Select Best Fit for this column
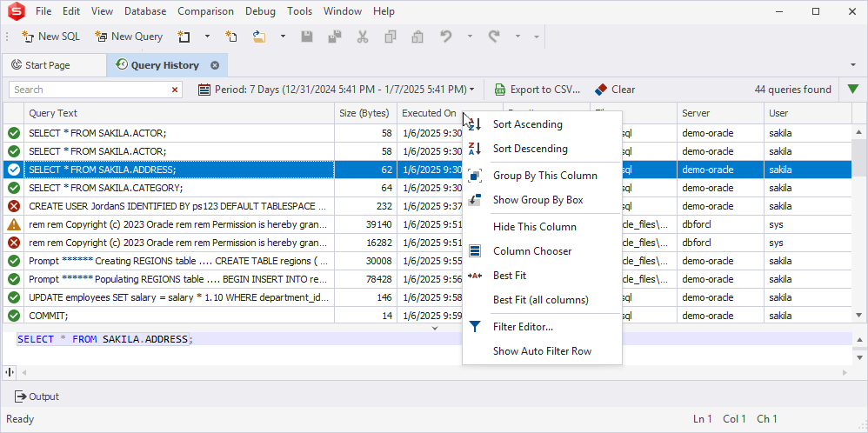868x433 pixels. tap(542, 276)
